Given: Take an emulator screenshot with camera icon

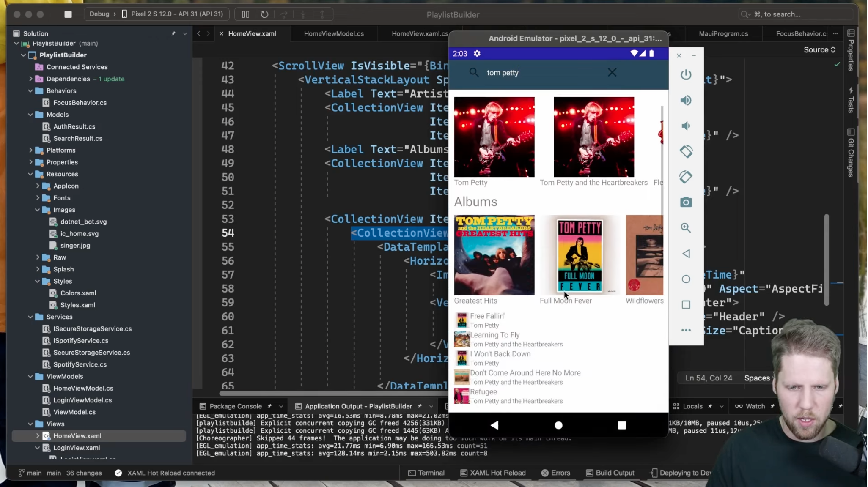Looking at the screenshot, I should (x=686, y=202).
